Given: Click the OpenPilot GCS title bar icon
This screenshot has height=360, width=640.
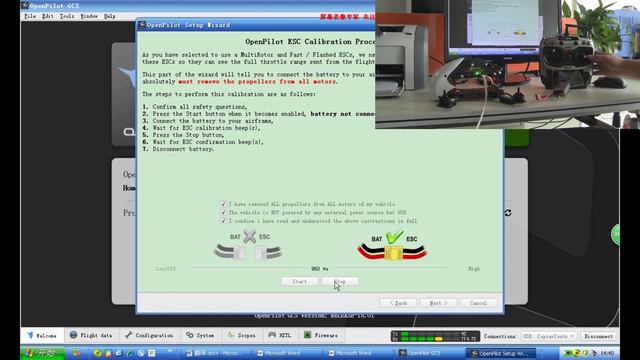Looking at the screenshot, I should (x=25, y=6).
